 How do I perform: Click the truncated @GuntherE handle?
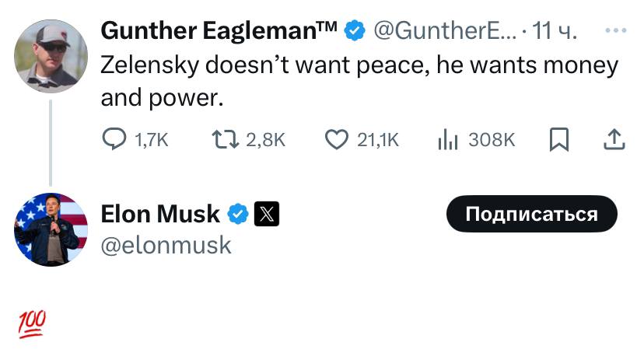pyautogui.click(x=443, y=31)
